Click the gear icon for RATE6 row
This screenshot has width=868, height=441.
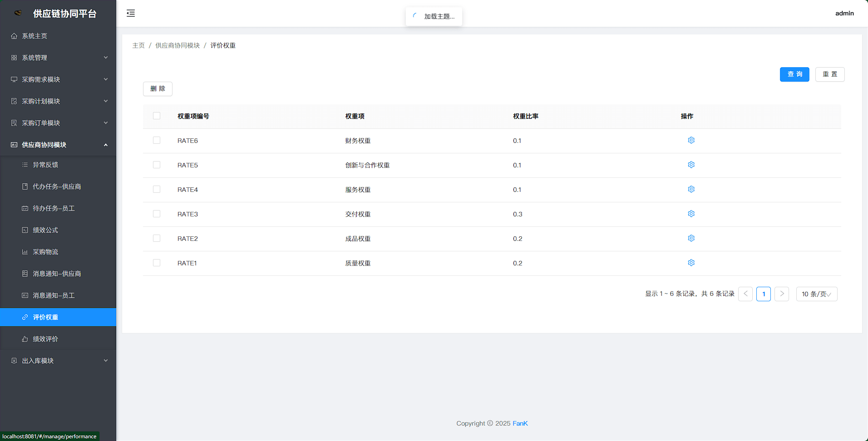691,140
